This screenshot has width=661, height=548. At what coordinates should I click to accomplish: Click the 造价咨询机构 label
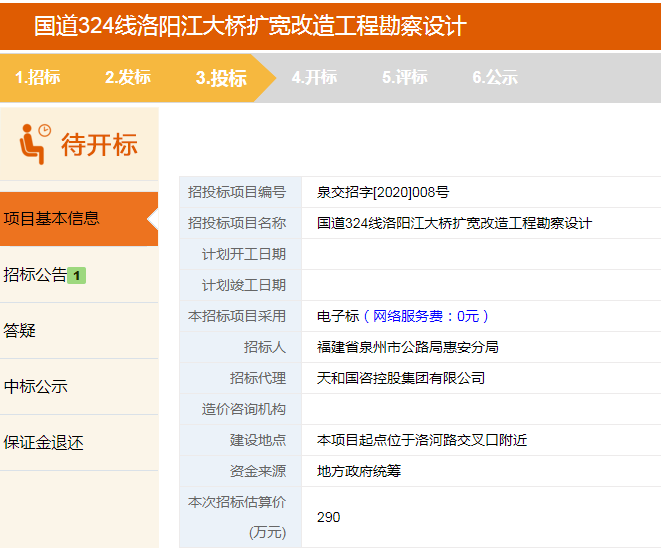[x=244, y=409]
